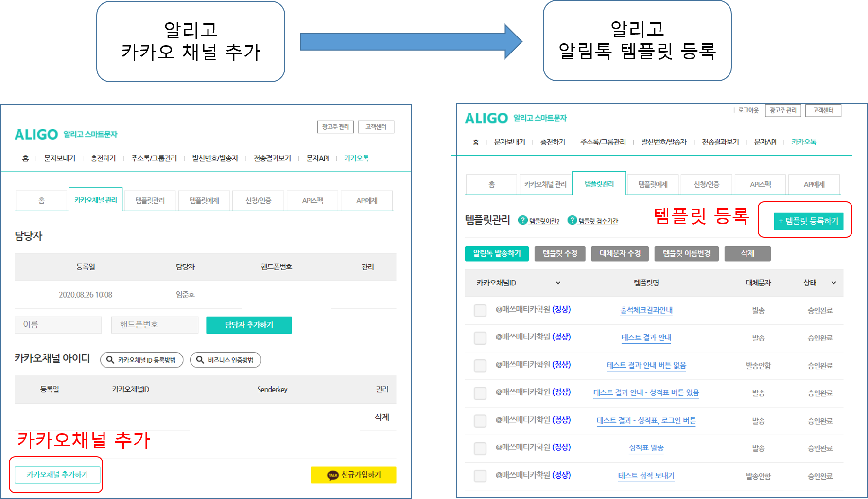The width and height of the screenshot is (868, 499).
Task: Click 문자보내기 menu in right window
Action: [x=510, y=142]
